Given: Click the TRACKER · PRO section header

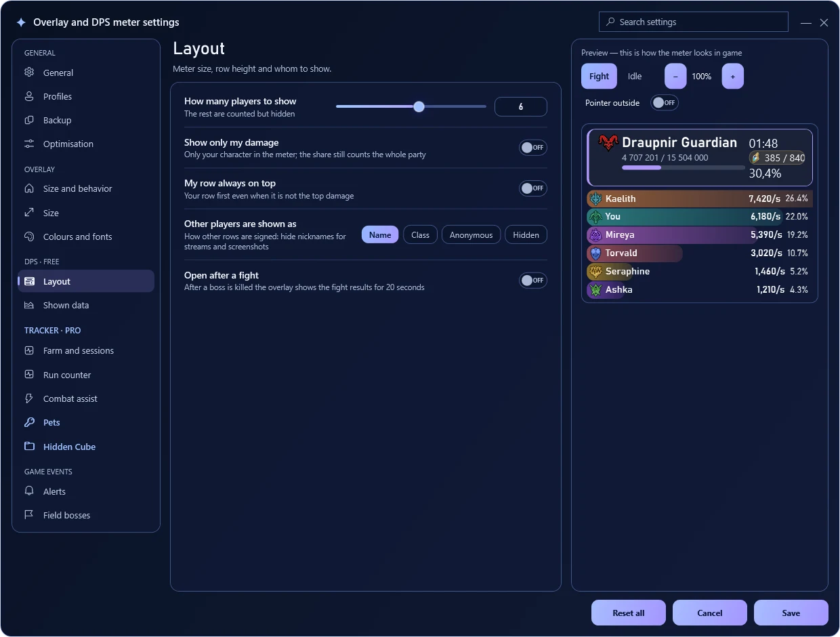Looking at the screenshot, I should coord(52,331).
